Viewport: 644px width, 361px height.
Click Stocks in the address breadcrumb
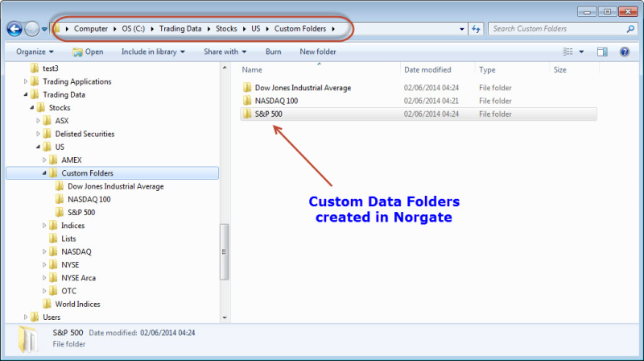pos(226,29)
